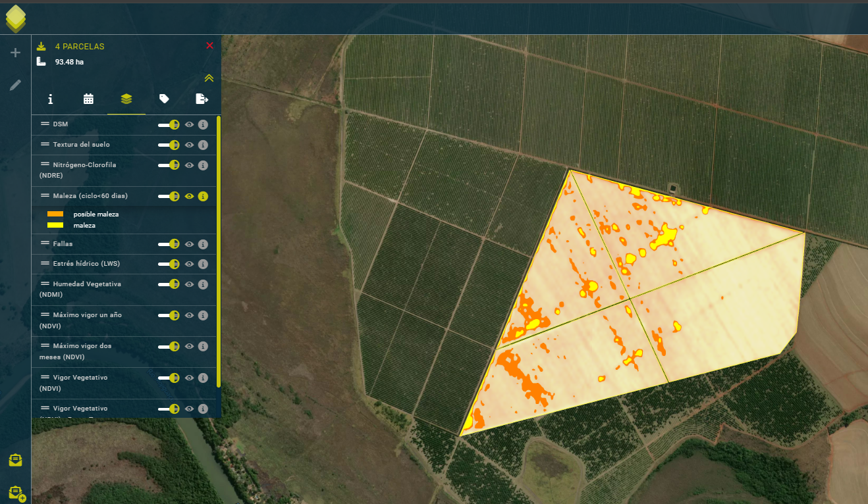
Task: Show info for Nitrógeno-Clorofila (NDRE) layer
Action: (203, 165)
